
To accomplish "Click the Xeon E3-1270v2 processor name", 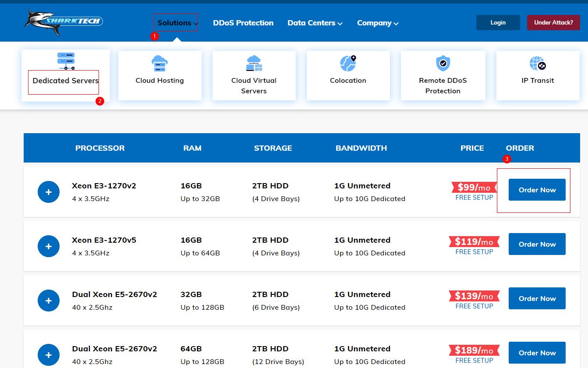I will [x=104, y=186].
